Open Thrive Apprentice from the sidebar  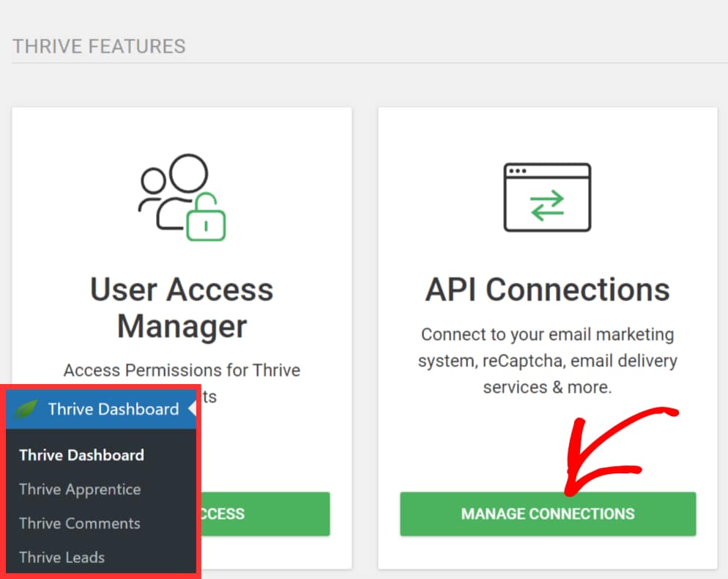point(80,489)
